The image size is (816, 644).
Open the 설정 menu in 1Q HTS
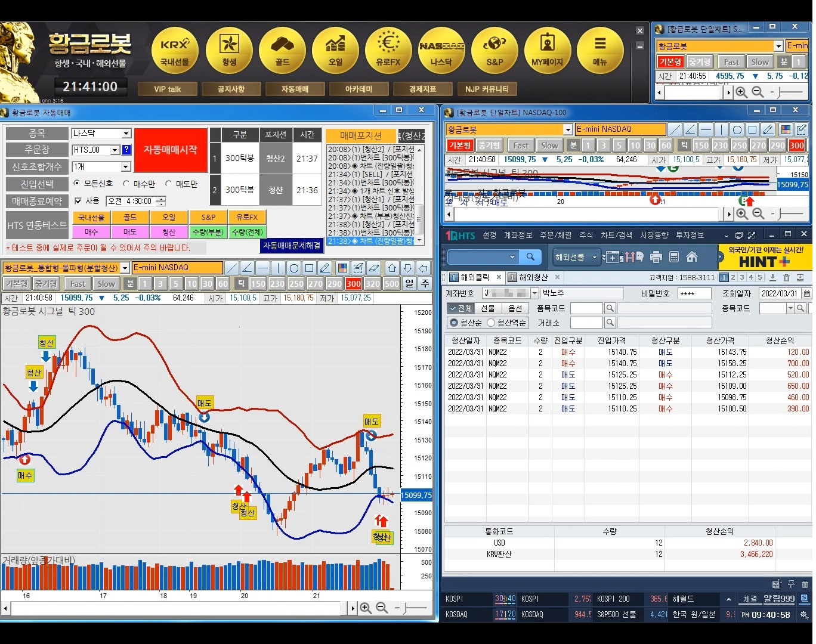click(x=490, y=236)
